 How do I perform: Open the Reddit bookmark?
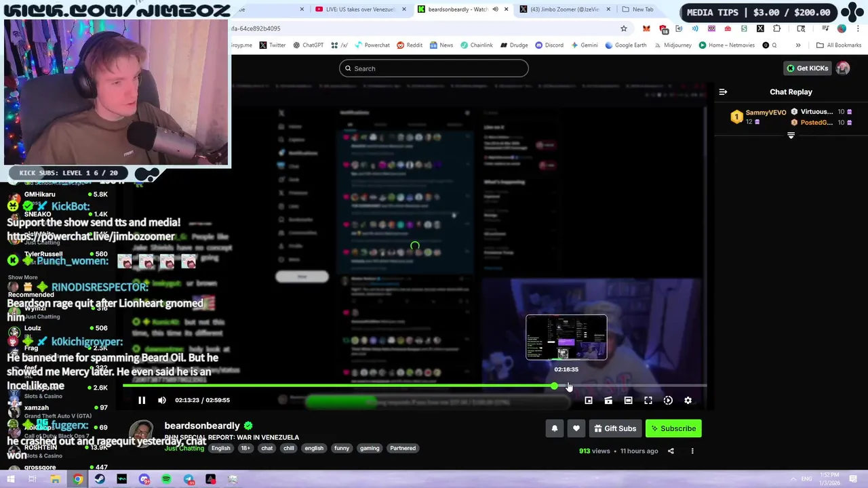coord(410,45)
